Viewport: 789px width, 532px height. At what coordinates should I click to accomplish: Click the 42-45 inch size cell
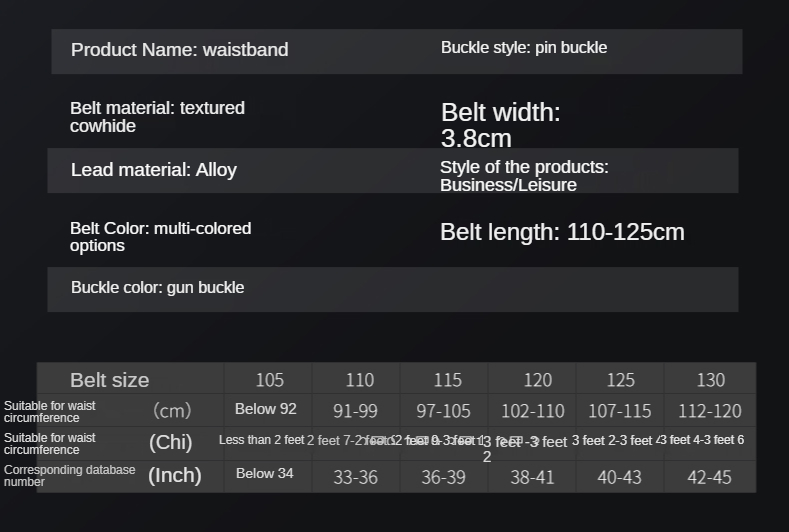tap(709, 477)
